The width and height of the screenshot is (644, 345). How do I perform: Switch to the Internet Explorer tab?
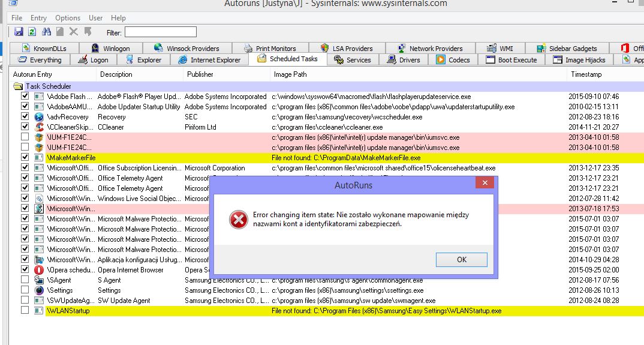pyautogui.click(x=209, y=59)
